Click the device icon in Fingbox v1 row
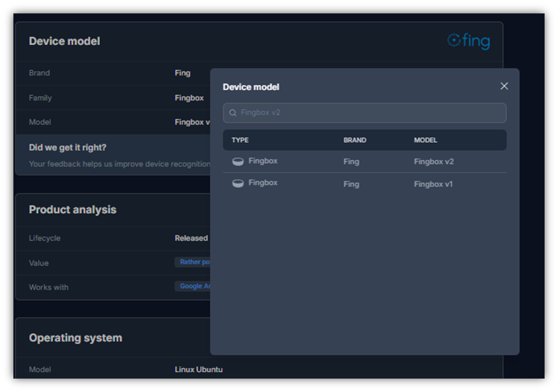The width and height of the screenshot is (558, 392). (x=238, y=183)
